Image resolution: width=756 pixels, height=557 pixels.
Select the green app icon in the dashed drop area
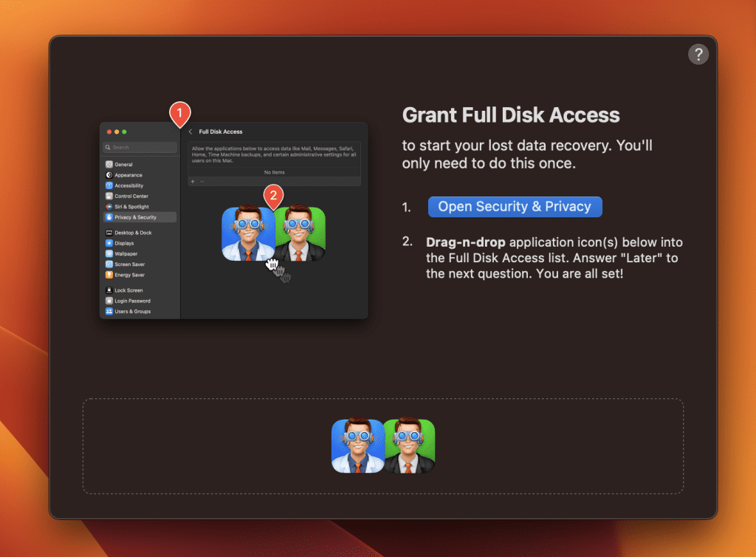[410, 445]
